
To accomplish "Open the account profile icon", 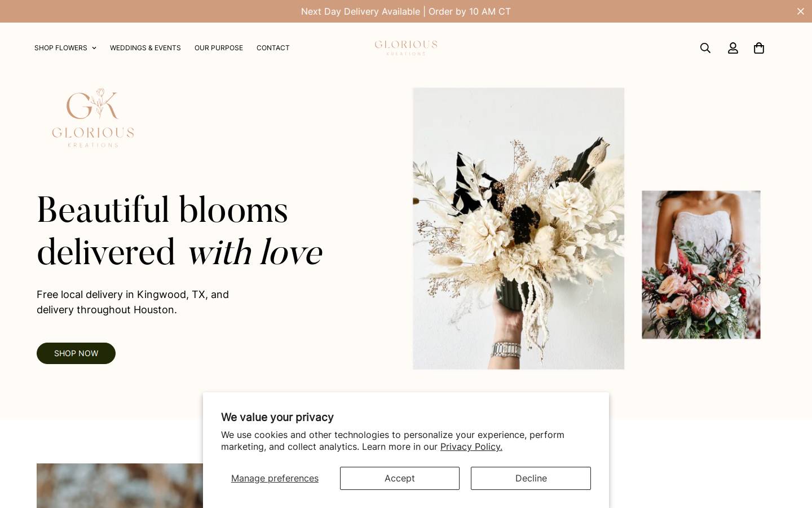I will click(x=732, y=48).
